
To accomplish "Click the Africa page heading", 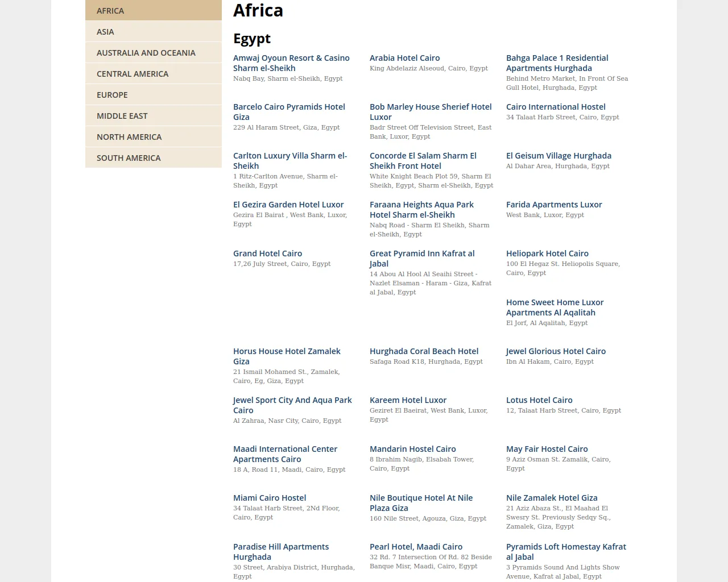I will pyautogui.click(x=258, y=10).
